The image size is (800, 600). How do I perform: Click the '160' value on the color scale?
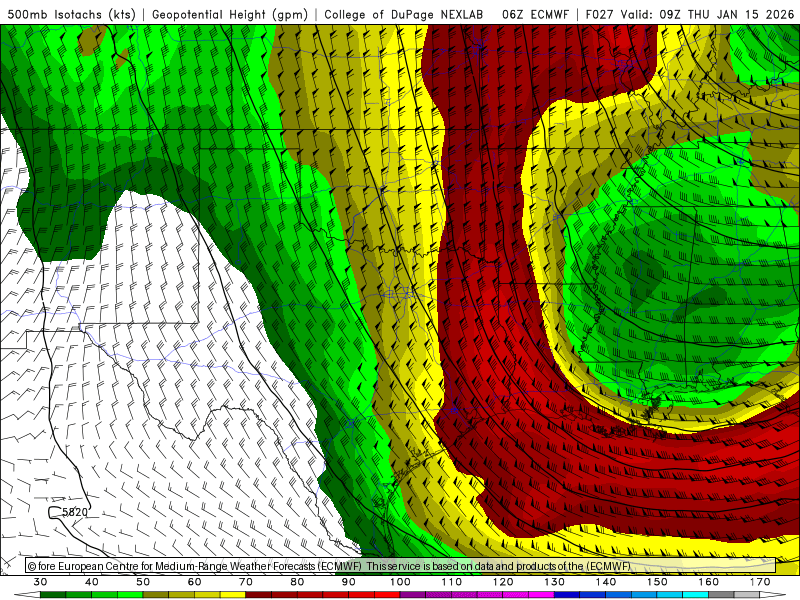click(709, 582)
